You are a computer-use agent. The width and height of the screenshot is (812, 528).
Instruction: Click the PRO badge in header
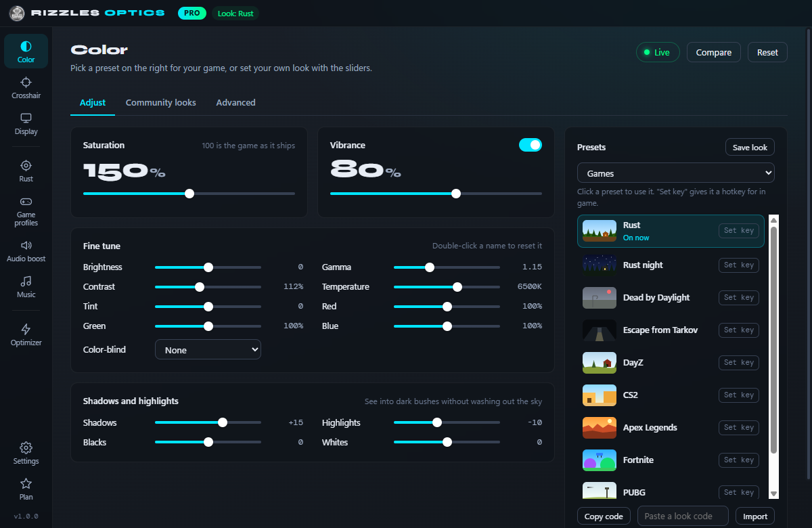(x=192, y=13)
